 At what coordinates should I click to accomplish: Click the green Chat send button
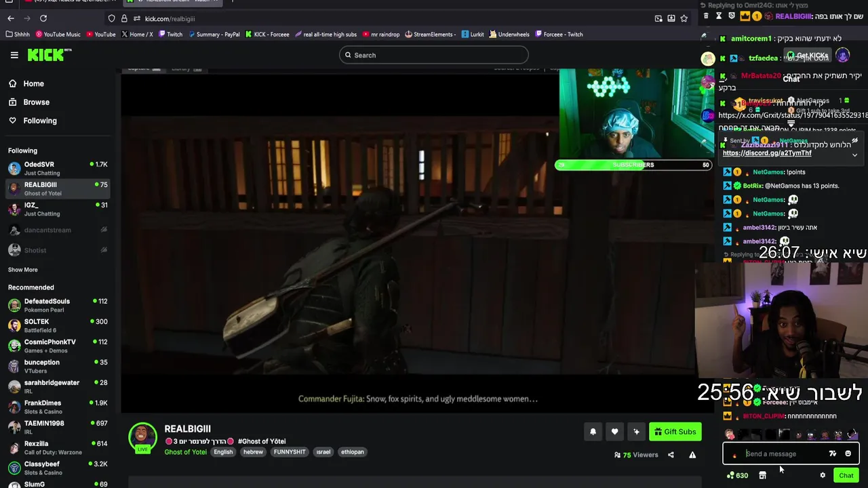[x=846, y=476]
